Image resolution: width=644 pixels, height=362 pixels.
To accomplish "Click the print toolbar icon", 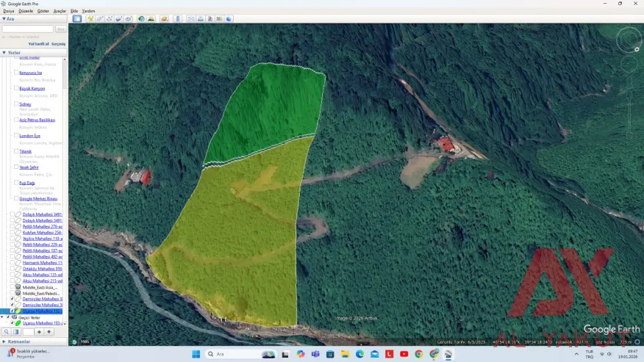I will 201,18.
